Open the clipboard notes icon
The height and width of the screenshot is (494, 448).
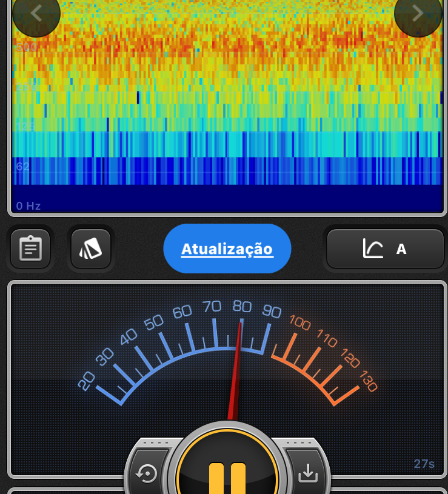click(30, 249)
